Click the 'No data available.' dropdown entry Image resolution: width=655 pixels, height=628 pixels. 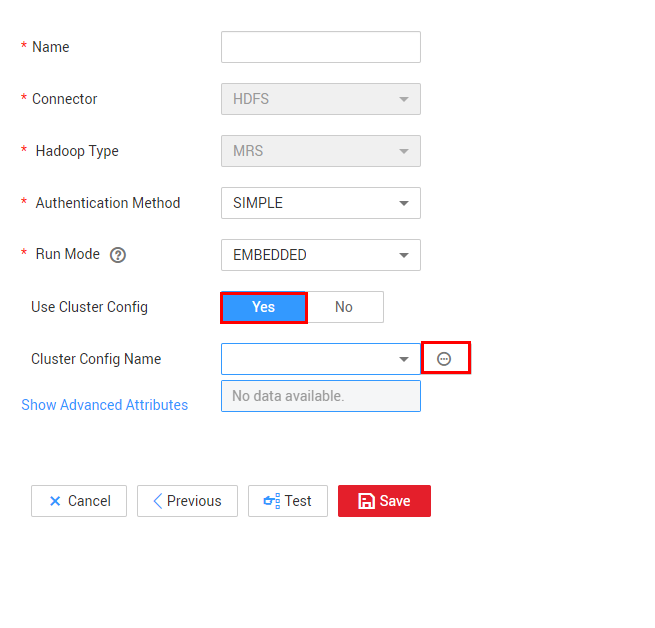click(321, 396)
